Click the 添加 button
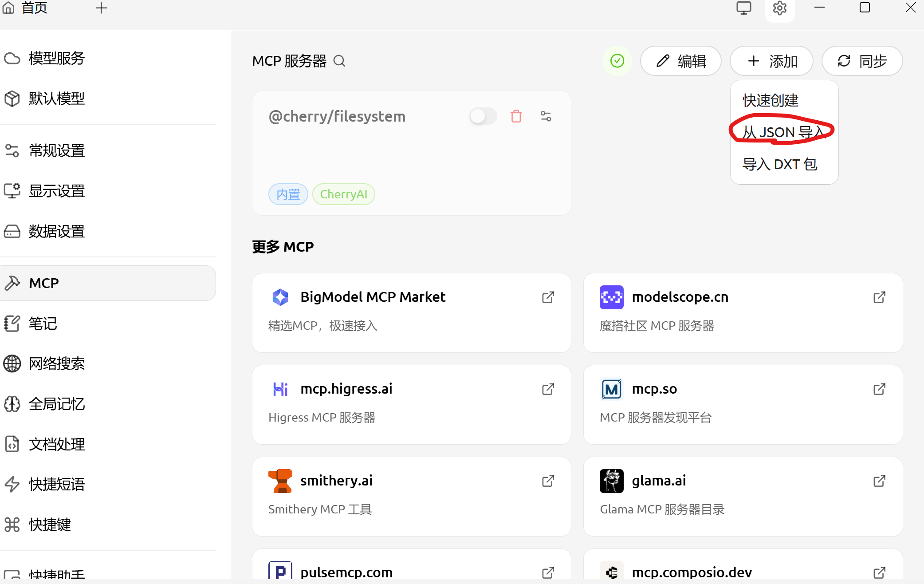 coord(772,61)
